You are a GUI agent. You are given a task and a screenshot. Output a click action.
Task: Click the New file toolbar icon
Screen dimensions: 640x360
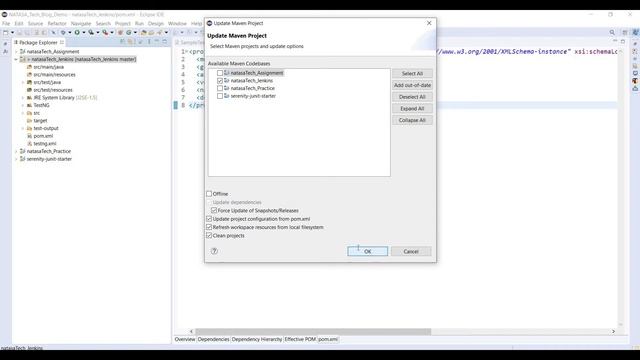[5, 32]
